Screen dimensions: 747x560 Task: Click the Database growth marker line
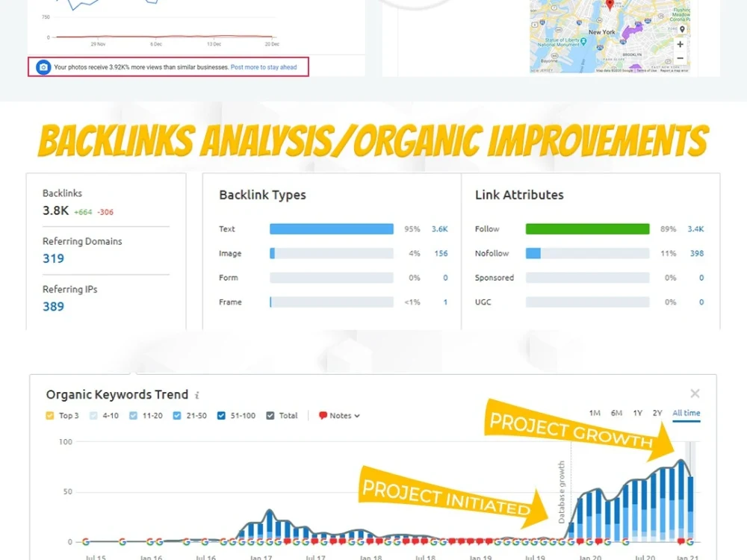click(571, 491)
